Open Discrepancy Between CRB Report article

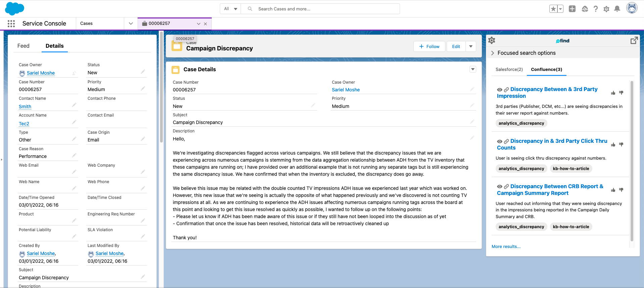[x=550, y=190]
